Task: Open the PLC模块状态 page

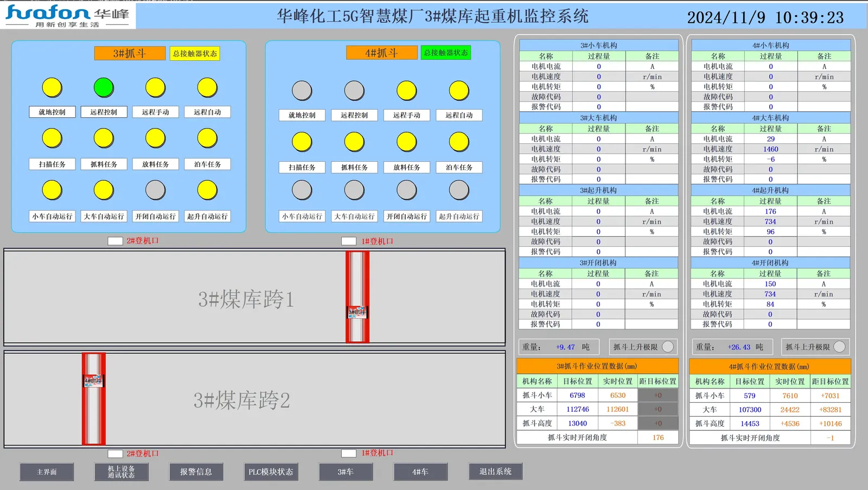Action: coord(271,472)
